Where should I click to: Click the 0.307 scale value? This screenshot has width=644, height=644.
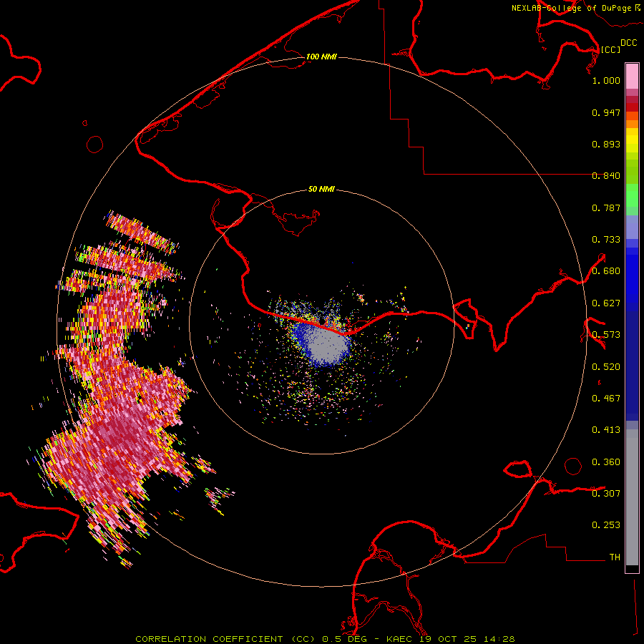[x=606, y=494]
